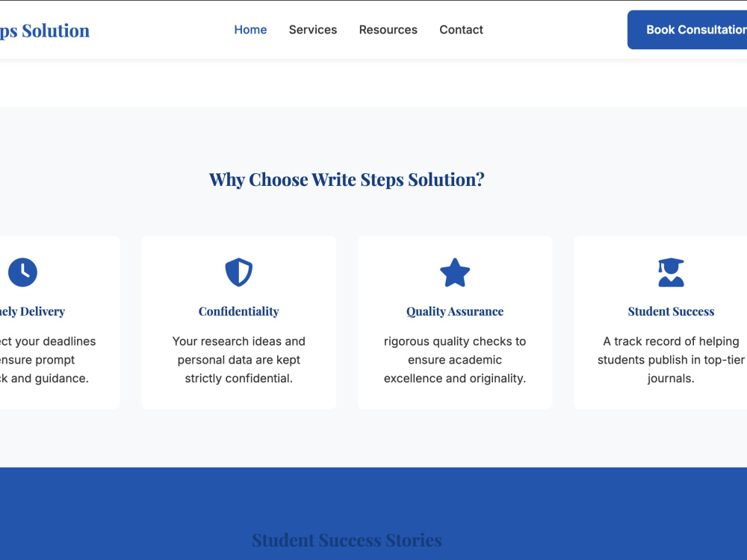This screenshot has height=560, width=747.
Task: Click 'personal data are kept' text line
Action: [239, 360]
